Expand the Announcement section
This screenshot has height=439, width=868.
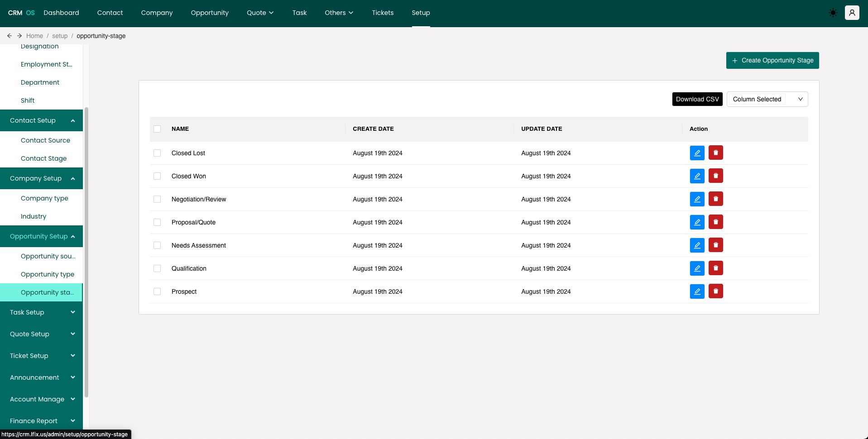point(41,377)
